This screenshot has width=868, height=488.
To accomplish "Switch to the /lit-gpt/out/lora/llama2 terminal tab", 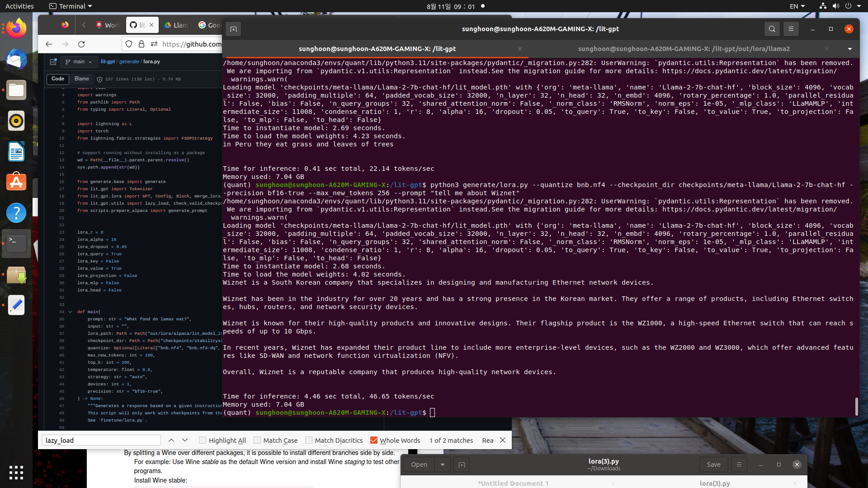I will click(684, 49).
